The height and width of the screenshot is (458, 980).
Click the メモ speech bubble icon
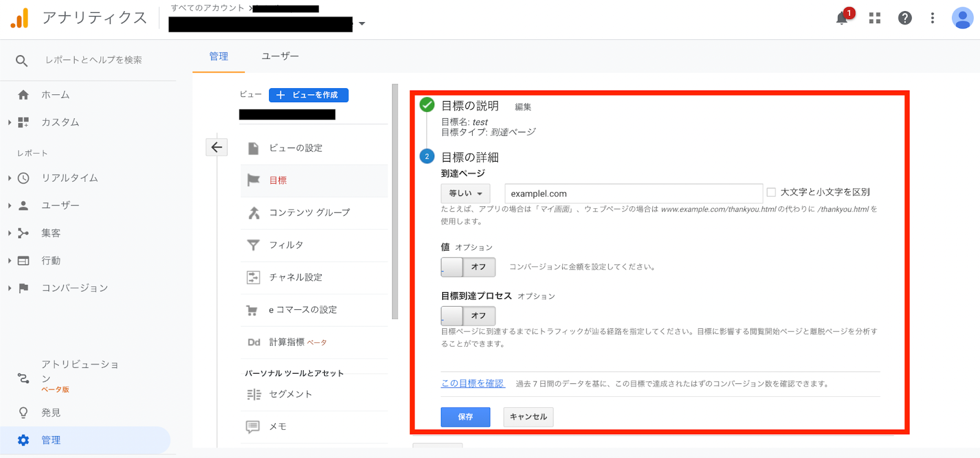coord(252,427)
